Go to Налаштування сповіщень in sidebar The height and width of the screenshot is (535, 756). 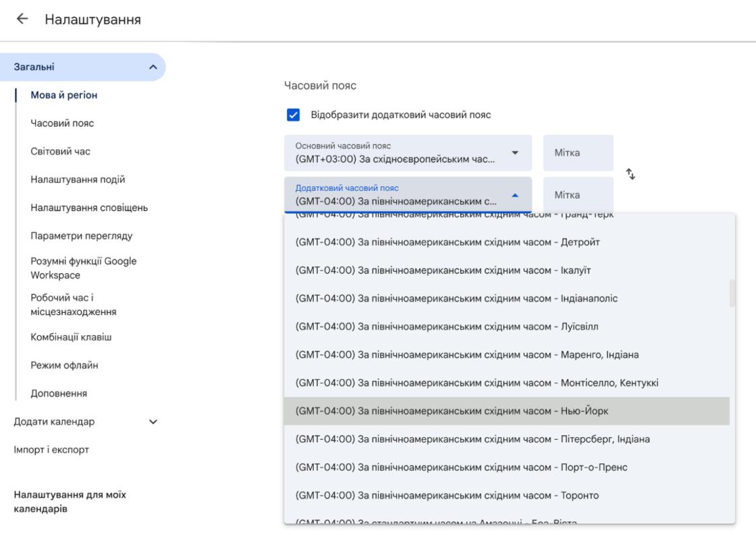point(89,208)
